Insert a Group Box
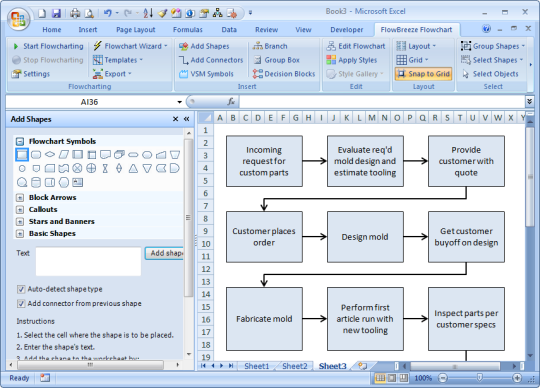This screenshot has width=540, height=388. click(277, 60)
